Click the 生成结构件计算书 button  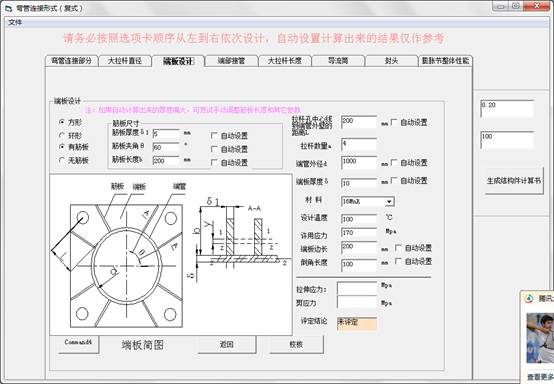pos(514,181)
